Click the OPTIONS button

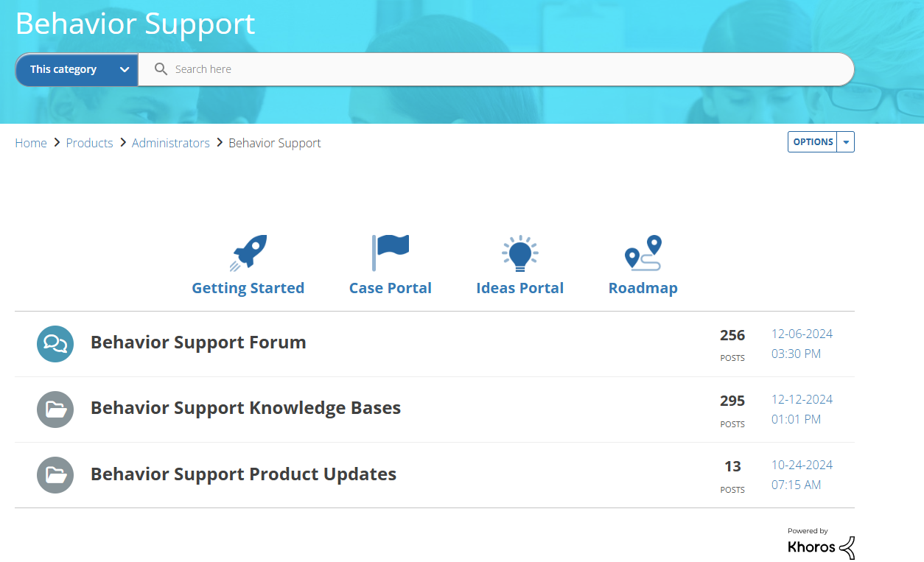(x=813, y=141)
